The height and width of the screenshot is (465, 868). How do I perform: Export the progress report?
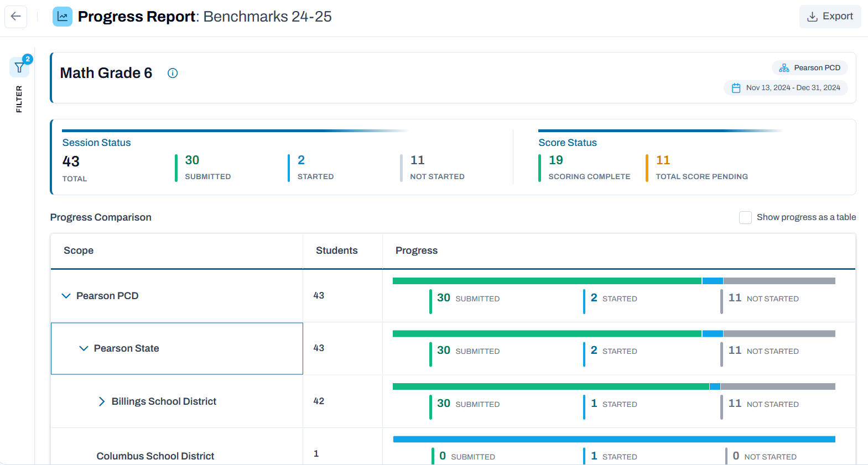pos(830,17)
